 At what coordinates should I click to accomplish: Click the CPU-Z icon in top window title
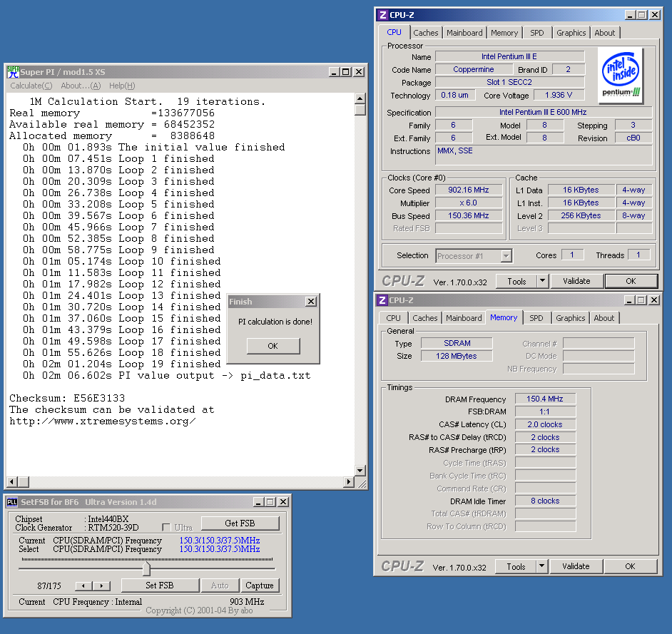coord(382,15)
